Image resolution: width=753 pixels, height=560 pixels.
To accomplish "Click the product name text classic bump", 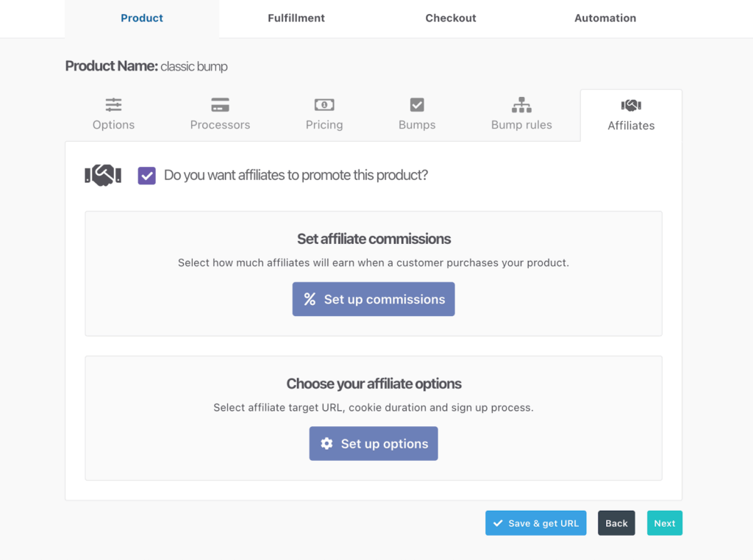I will pyautogui.click(x=194, y=67).
